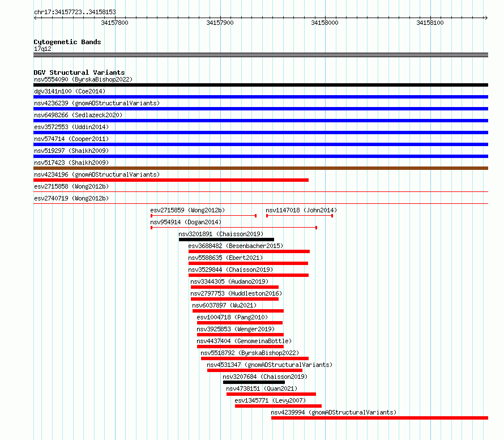The image size is (504, 440).
Task: Click nsv4239994 (gnomADStructuralVariants) label
Action: (334, 412)
